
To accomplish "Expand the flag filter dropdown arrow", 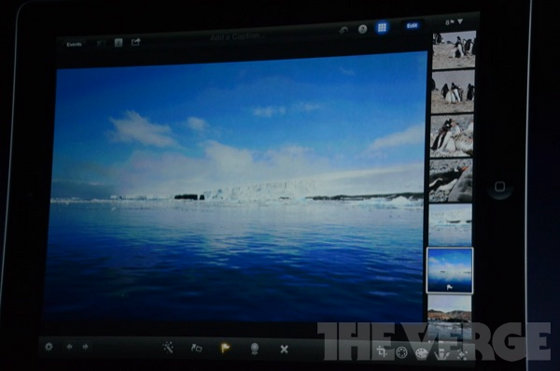I will click(461, 22).
